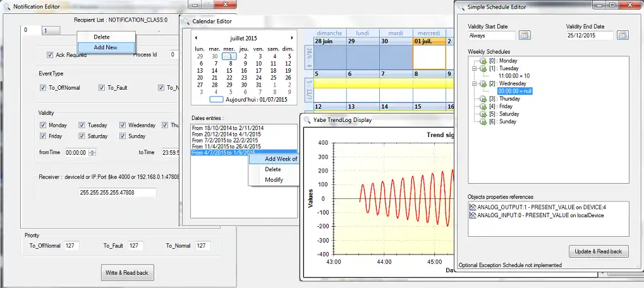Viewport: 644px width, 288px height.
Task: Disable Saturday in the Validity days
Action: [82, 136]
